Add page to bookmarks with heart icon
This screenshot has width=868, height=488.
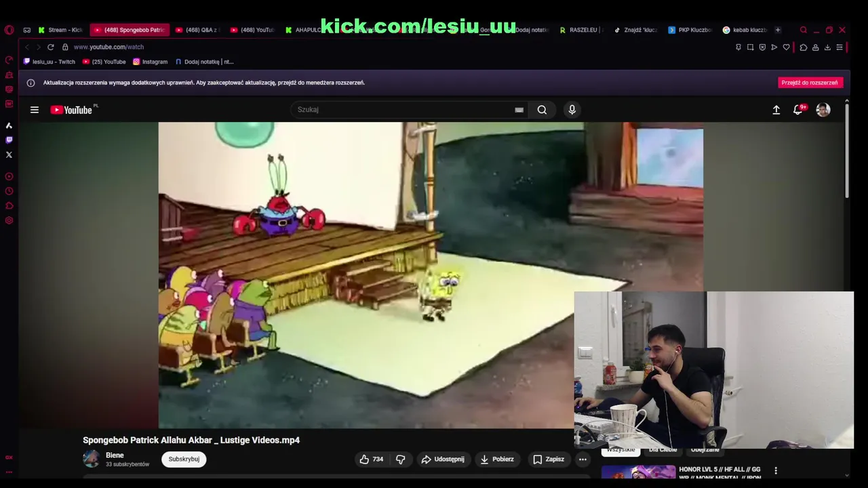(786, 47)
